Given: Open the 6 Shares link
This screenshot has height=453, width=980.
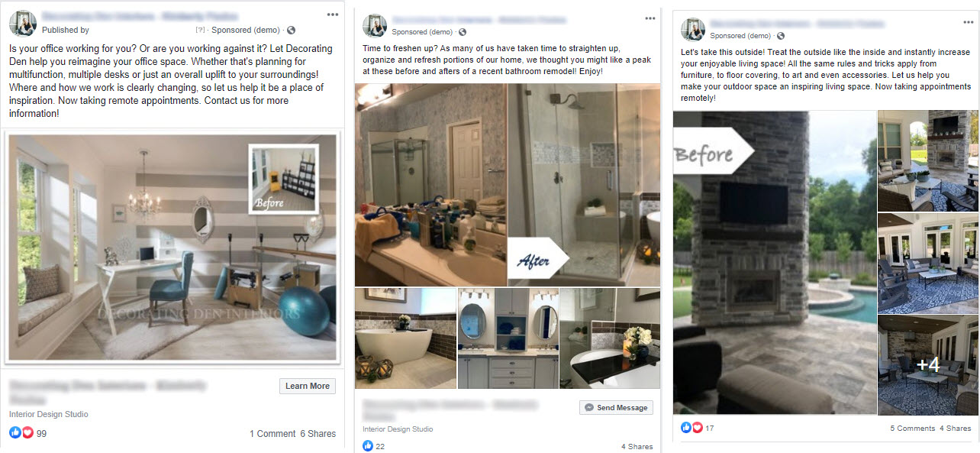Looking at the screenshot, I should coord(318,434).
